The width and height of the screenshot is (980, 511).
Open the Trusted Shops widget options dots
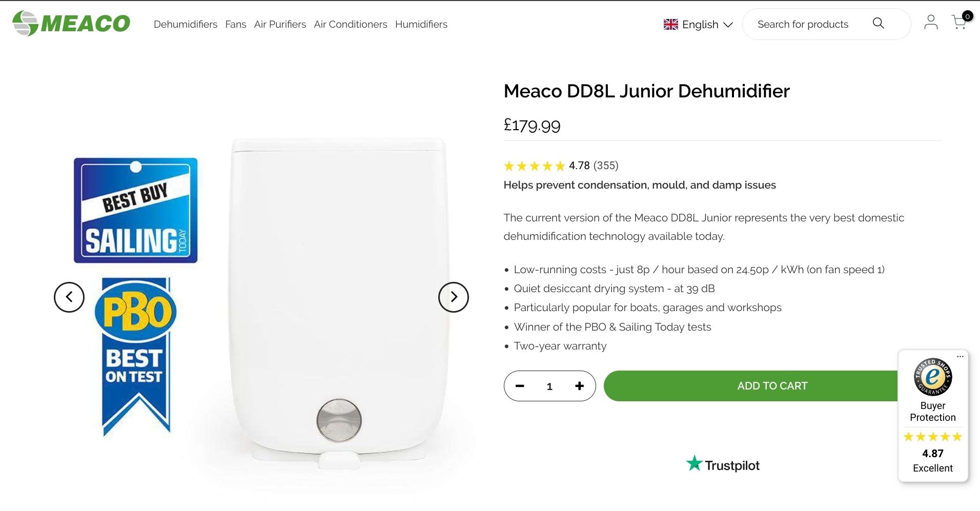coord(960,356)
